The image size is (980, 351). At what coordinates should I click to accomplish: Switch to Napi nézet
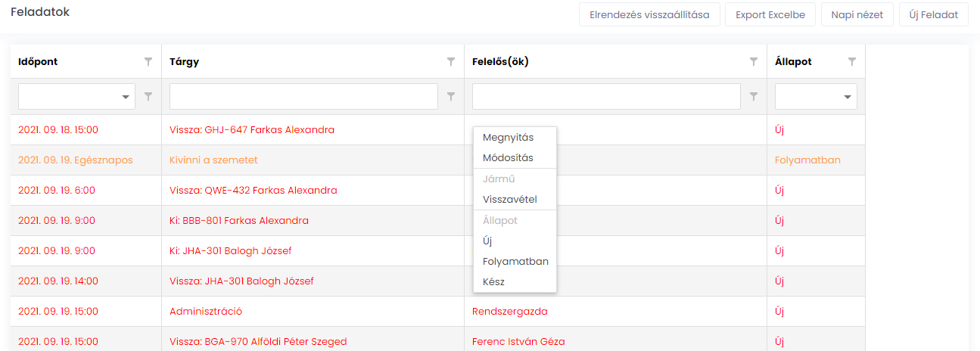pos(857,14)
